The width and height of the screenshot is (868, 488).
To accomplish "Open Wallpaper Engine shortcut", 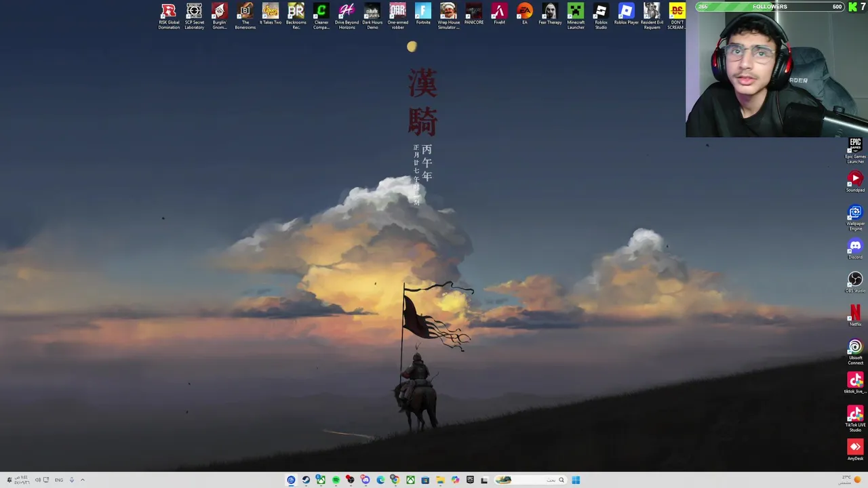I will point(855,218).
